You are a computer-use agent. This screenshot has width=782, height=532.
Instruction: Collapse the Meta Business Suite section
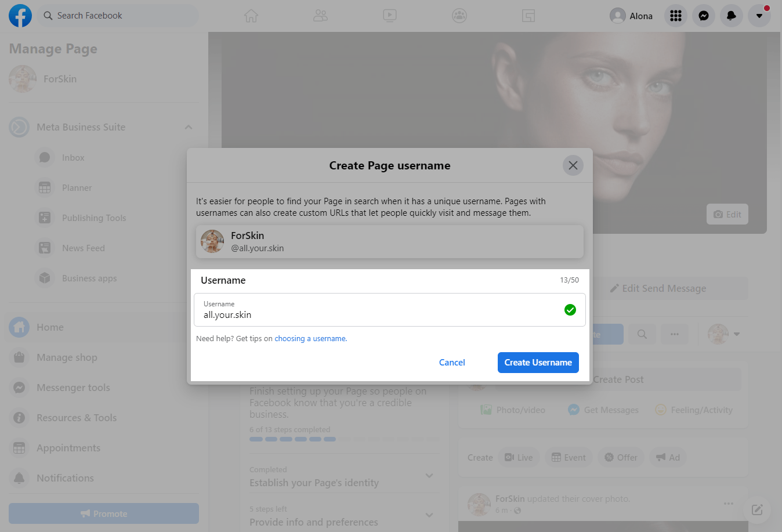tap(189, 127)
